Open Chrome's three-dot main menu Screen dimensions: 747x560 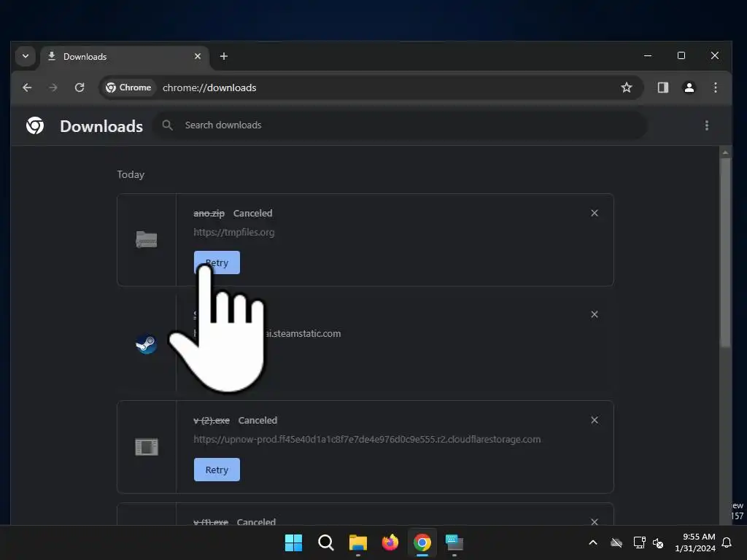pyautogui.click(x=715, y=87)
